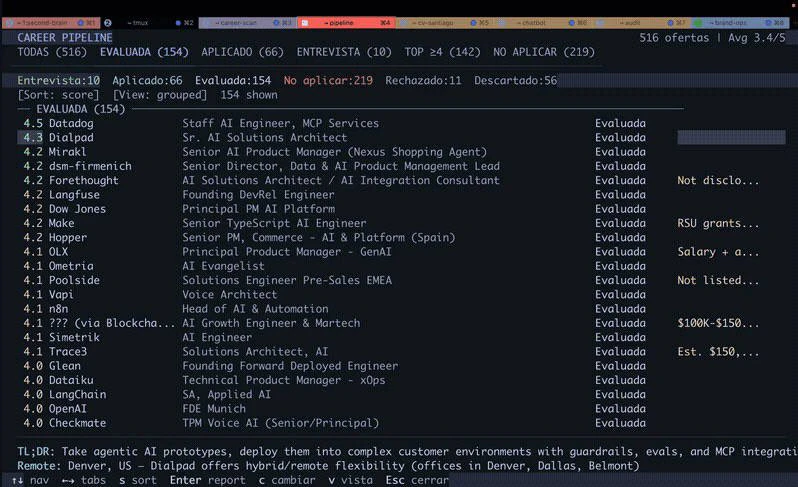
Task: Click the 'nav' arrows hint in footer
Action: point(30,480)
